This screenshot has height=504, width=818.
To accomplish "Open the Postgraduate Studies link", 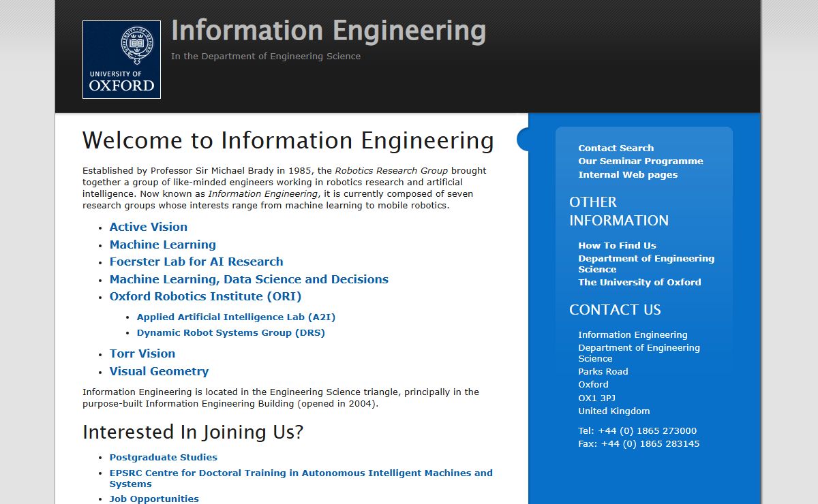I will click(x=164, y=457).
